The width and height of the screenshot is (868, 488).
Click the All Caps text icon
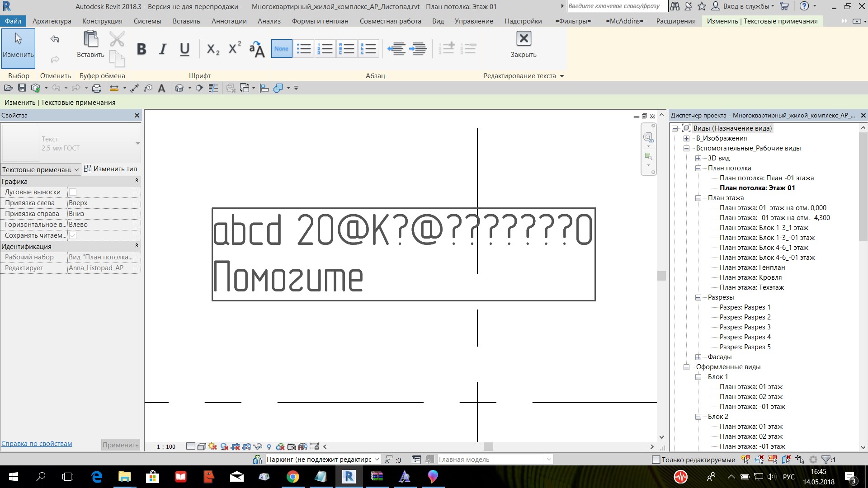(x=257, y=49)
